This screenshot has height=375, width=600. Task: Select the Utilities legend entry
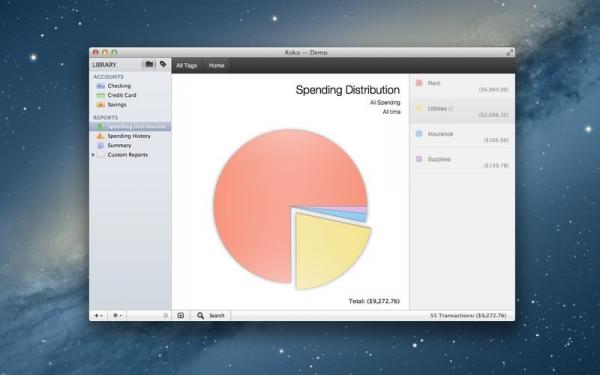point(462,111)
